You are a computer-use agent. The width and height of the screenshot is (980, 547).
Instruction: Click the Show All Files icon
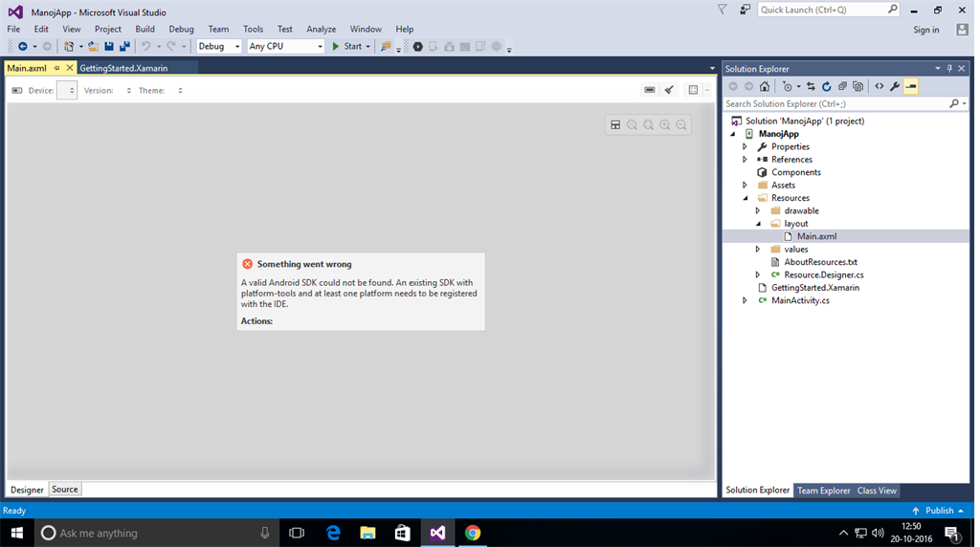(x=858, y=86)
